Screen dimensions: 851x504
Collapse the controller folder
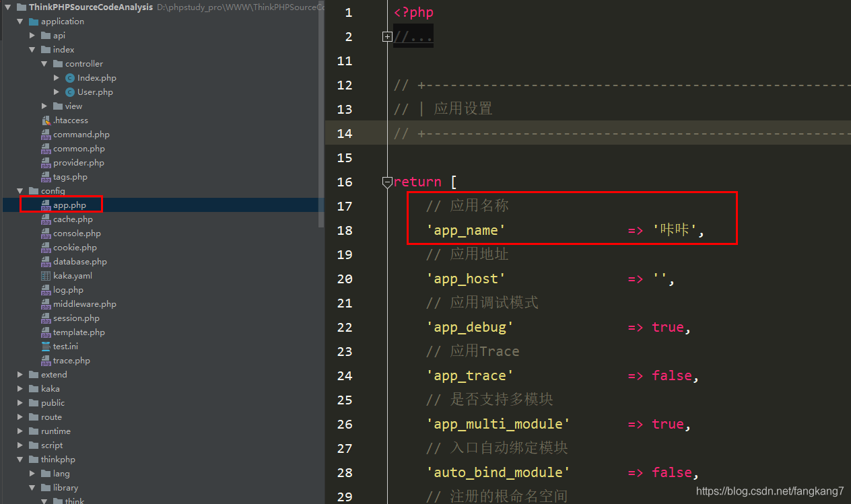coord(44,63)
